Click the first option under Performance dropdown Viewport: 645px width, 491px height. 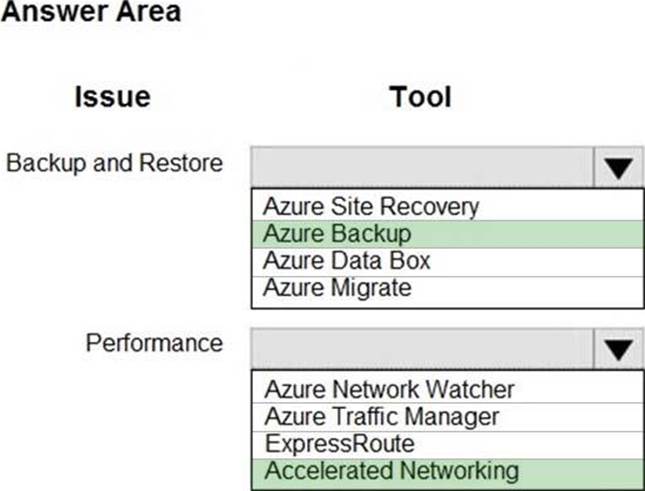[389, 389]
